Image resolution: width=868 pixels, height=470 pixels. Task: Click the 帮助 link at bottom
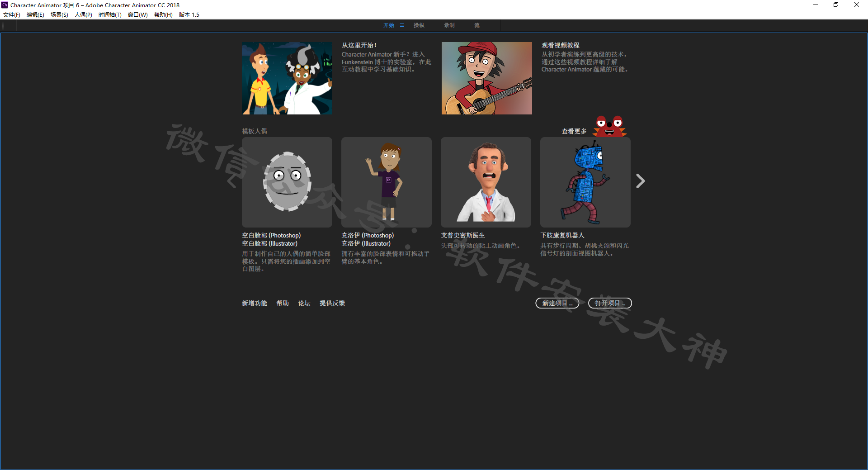pyautogui.click(x=283, y=303)
